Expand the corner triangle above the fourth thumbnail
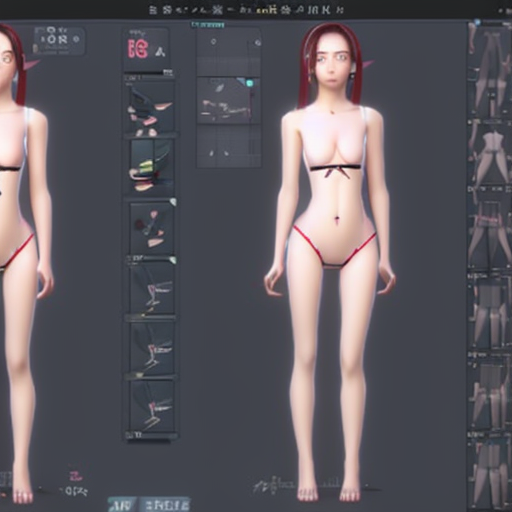 [172, 260]
